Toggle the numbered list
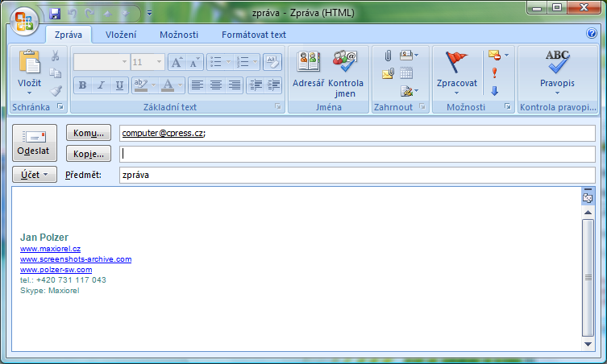 [x=243, y=62]
